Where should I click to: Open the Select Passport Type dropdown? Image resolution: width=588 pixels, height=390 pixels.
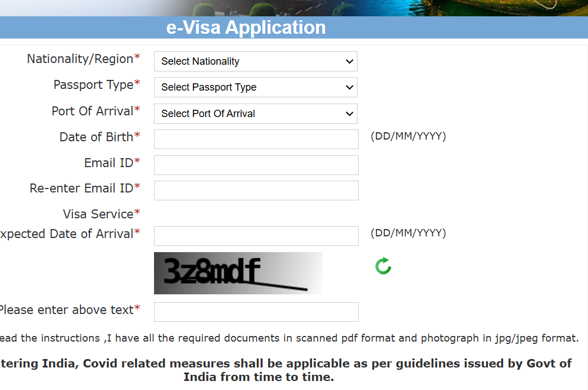[255, 87]
